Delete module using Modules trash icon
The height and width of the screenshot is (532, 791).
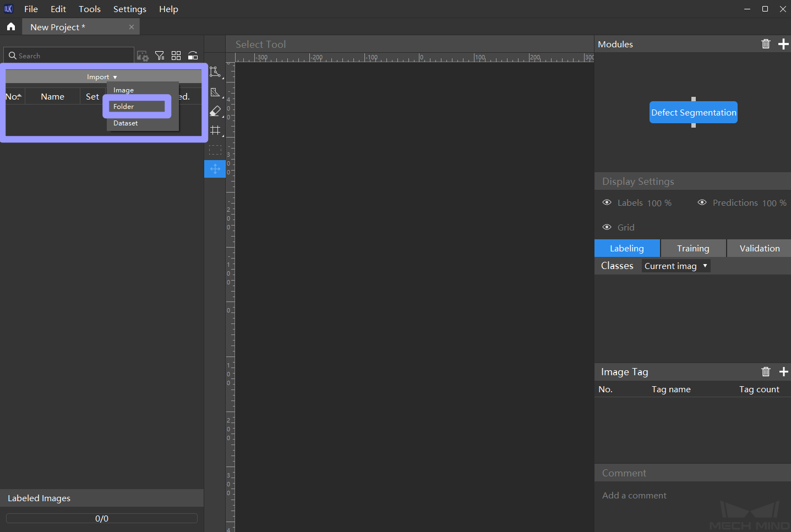(766, 44)
